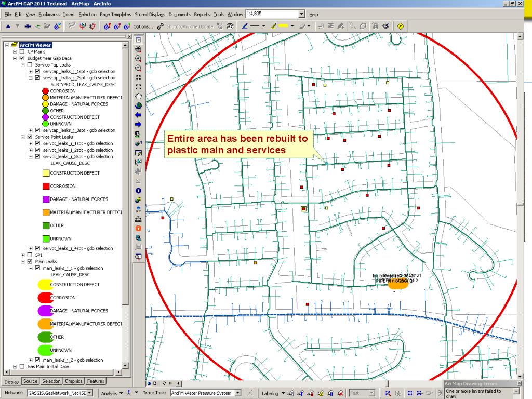Viewport: 532px width, 399px height.
Task: Open the Network selection dropdown
Action: [90, 393]
